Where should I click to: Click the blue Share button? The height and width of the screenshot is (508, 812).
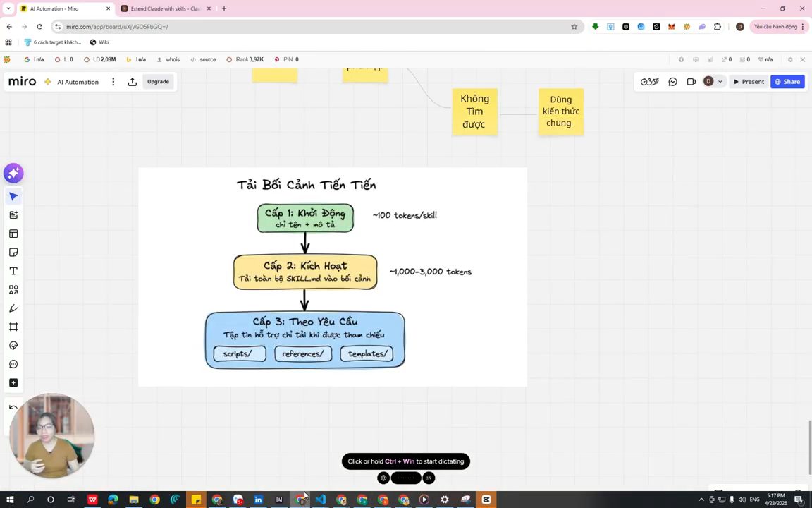(x=787, y=82)
